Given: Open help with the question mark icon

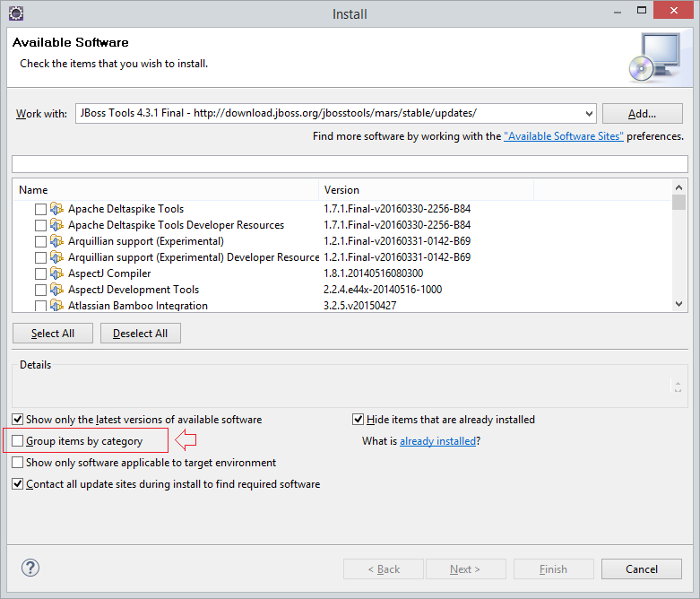Looking at the screenshot, I should point(30,568).
